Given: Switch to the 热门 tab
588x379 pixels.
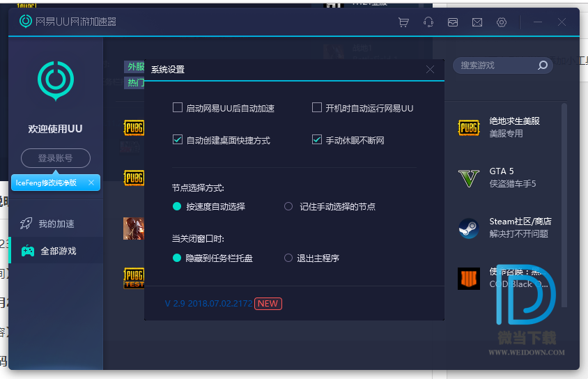Looking at the screenshot, I should point(134,82).
